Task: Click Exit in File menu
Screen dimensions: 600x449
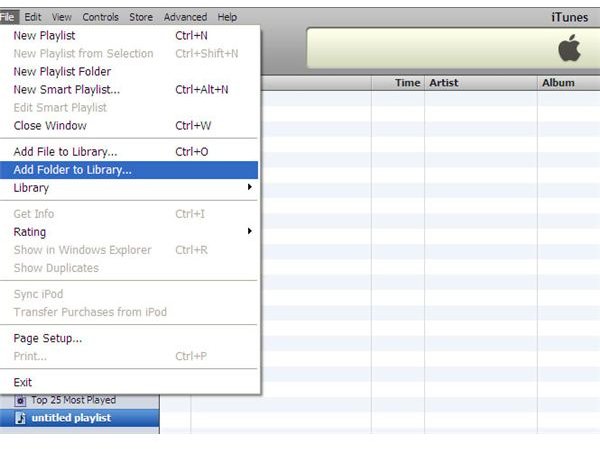Action: click(x=129, y=382)
